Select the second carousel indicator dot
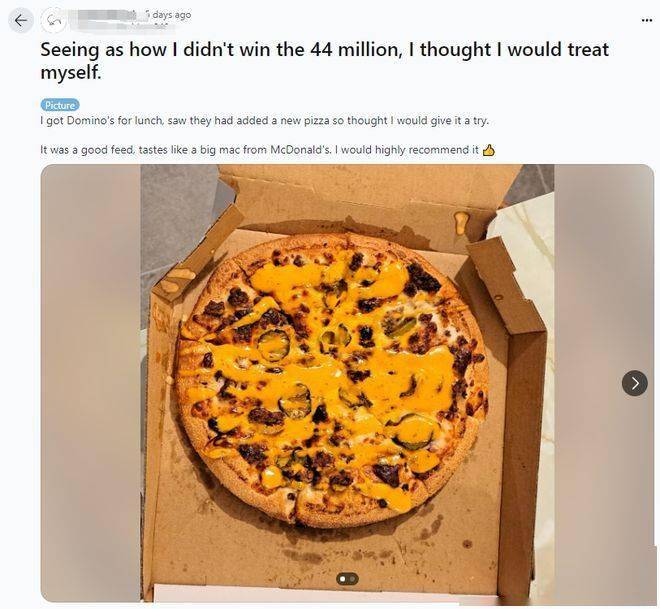Screen dimensions: 660x609 pos(353,579)
